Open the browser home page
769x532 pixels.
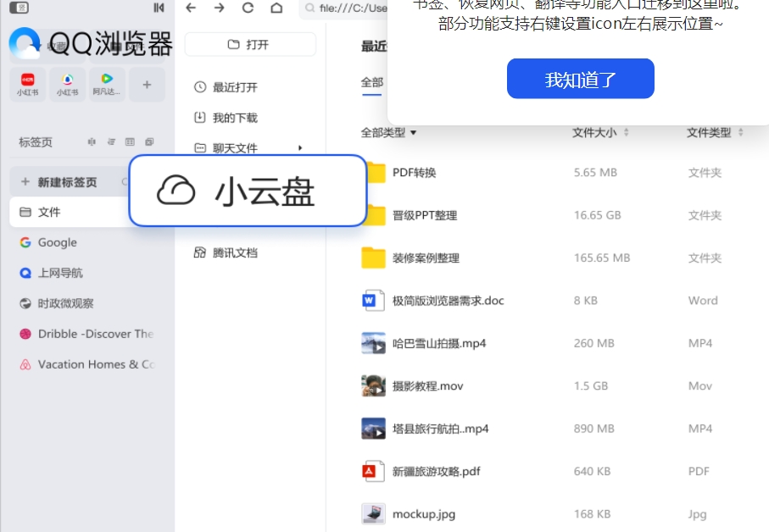click(x=276, y=8)
